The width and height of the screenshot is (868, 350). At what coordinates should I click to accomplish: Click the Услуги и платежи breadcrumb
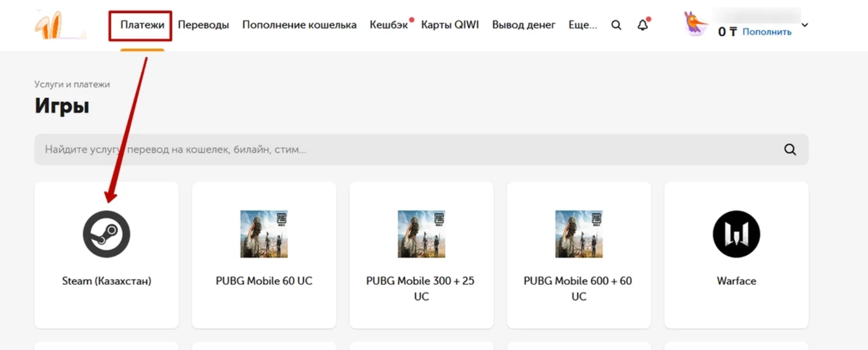72,85
